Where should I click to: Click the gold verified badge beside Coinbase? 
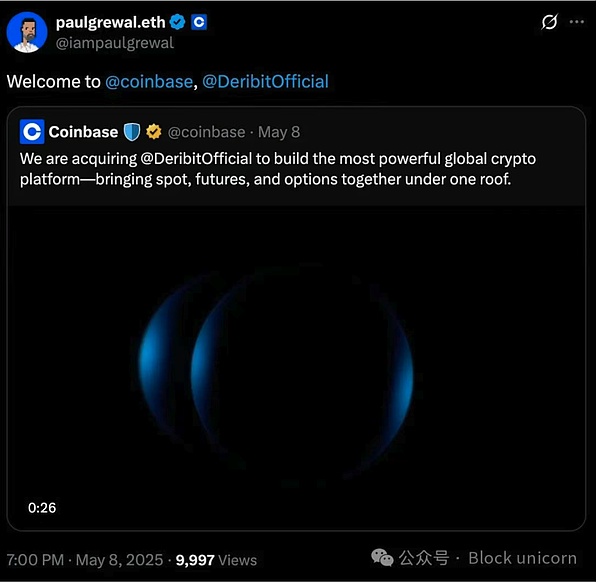click(x=154, y=132)
